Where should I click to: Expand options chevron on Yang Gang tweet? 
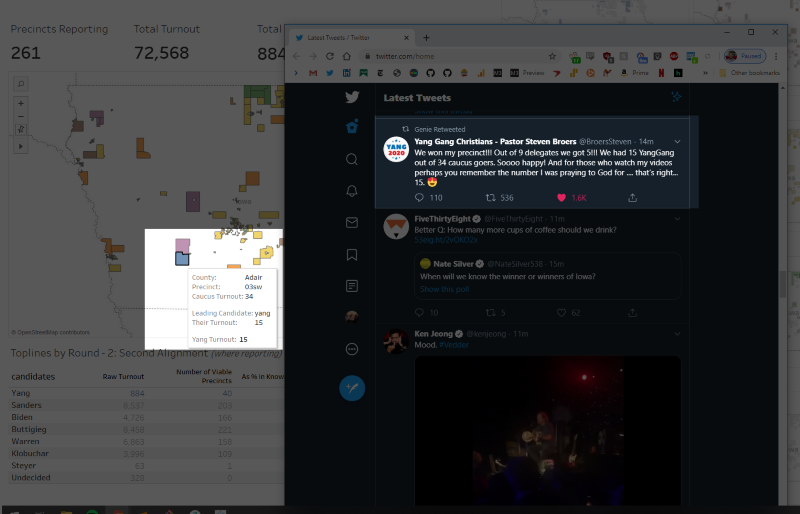pos(677,141)
